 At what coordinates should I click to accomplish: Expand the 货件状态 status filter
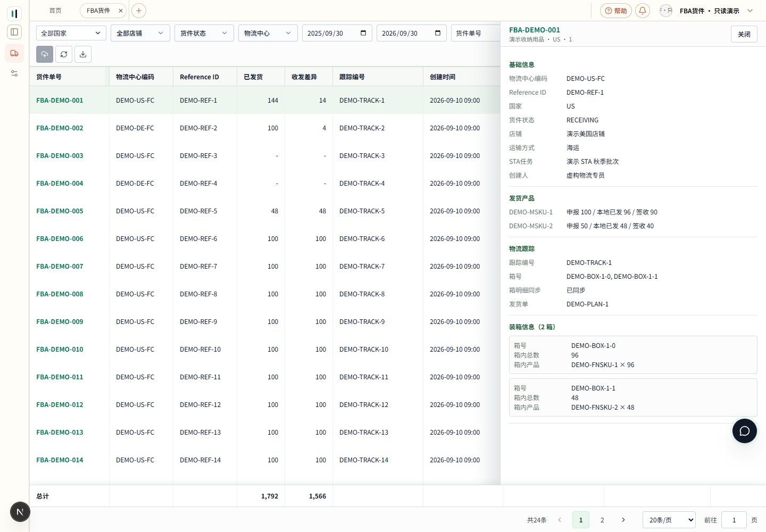[204, 33]
